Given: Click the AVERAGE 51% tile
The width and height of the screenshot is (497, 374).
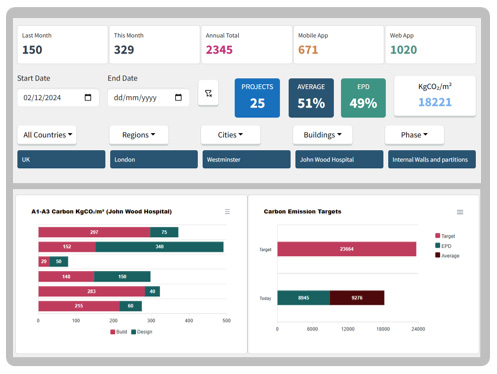Looking at the screenshot, I should (x=311, y=98).
